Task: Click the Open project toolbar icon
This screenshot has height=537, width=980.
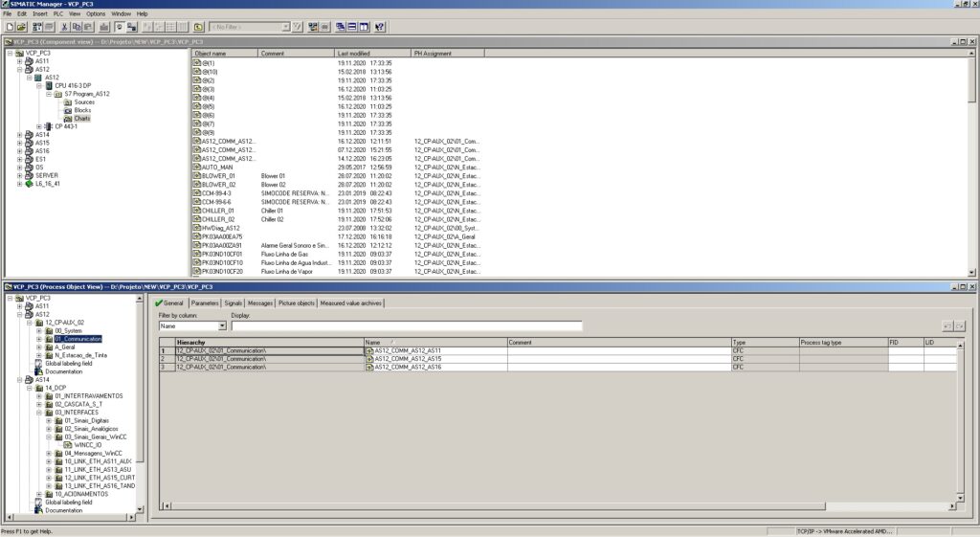Action: pyautogui.click(x=21, y=27)
